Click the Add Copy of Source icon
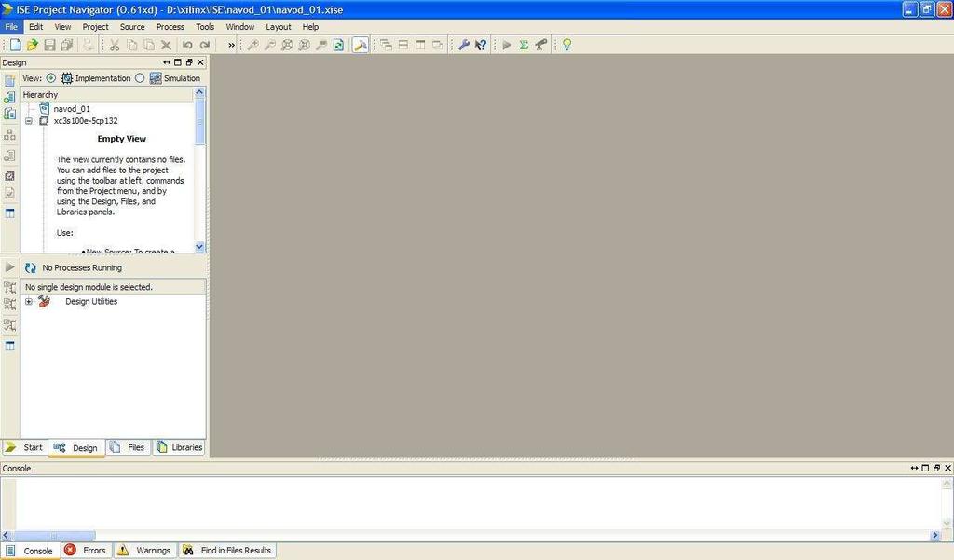 click(9, 114)
